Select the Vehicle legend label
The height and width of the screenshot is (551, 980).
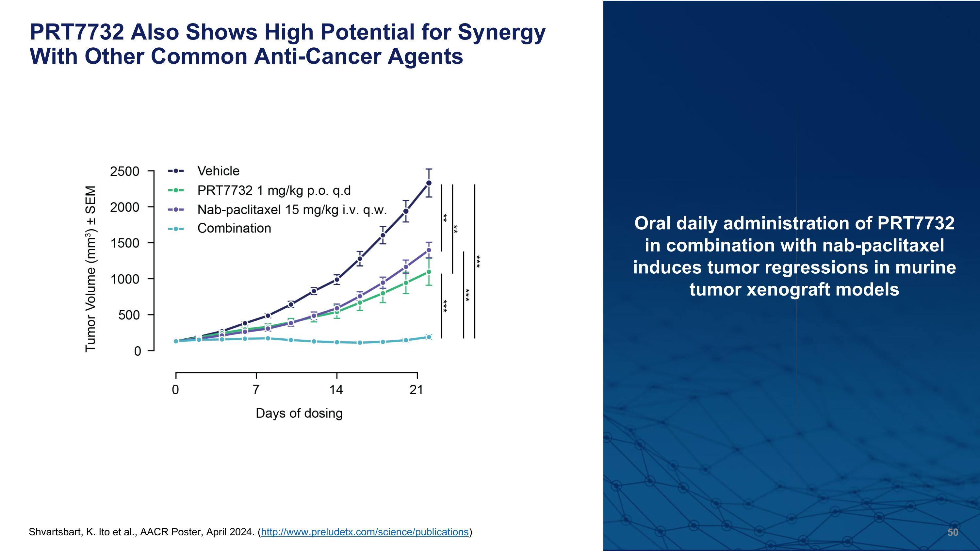pos(218,171)
